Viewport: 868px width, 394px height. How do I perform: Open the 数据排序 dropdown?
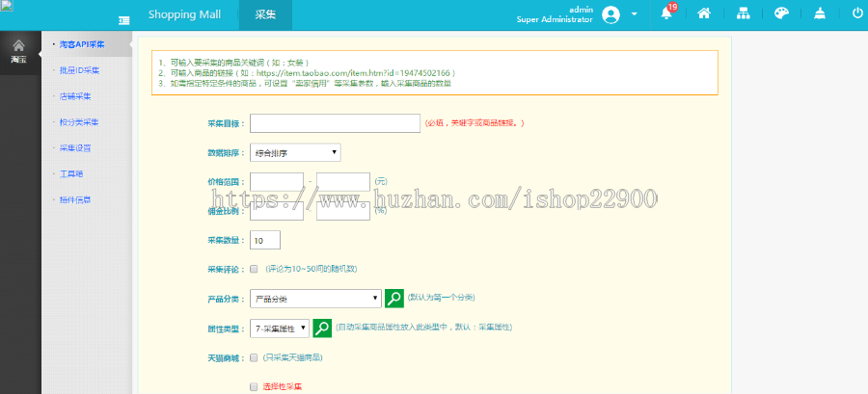(296, 152)
